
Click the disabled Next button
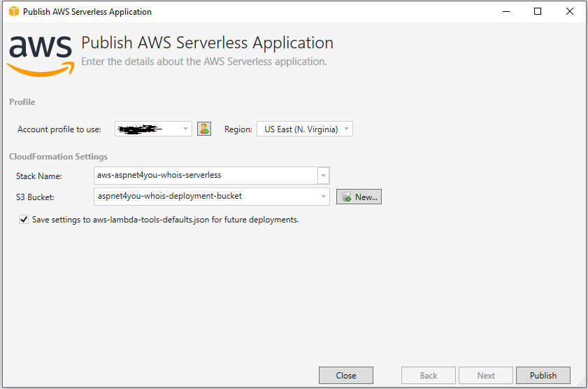[486, 376]
